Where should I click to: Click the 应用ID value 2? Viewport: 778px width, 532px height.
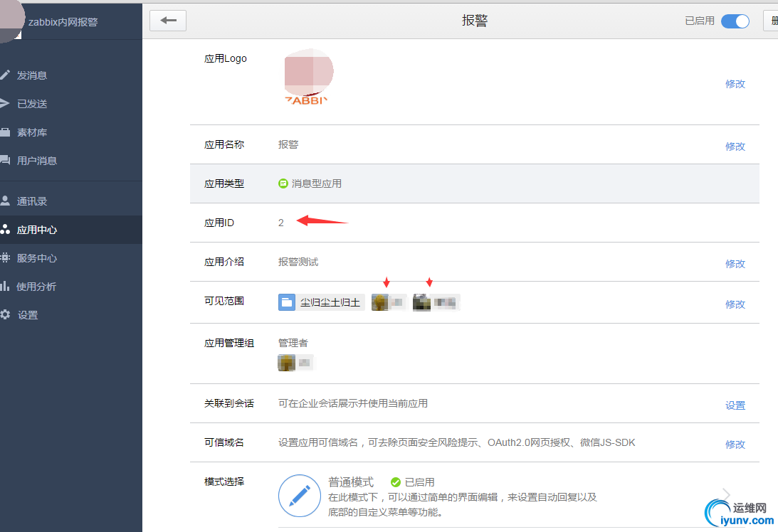281,223
